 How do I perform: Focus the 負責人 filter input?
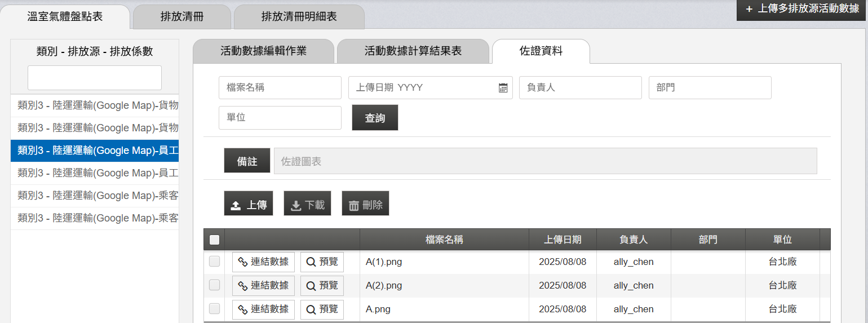point(581,88)
